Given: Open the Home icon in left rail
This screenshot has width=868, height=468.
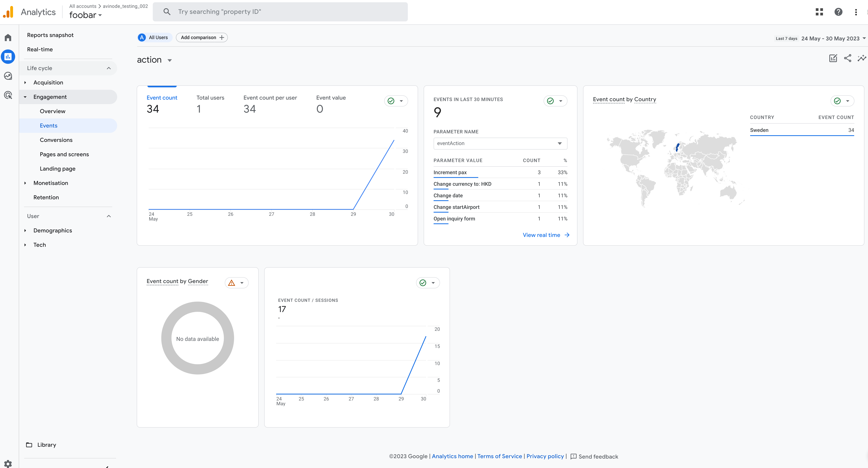Looking at the screenshot, I should 8,37.
